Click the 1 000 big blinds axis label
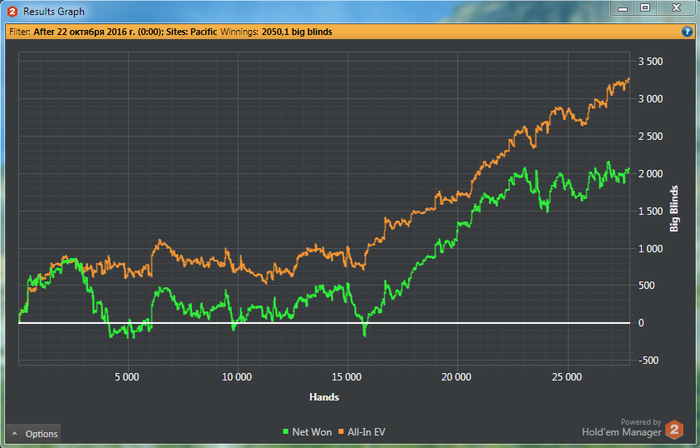This screenshot has height=448, width=700. coord(650,249)
